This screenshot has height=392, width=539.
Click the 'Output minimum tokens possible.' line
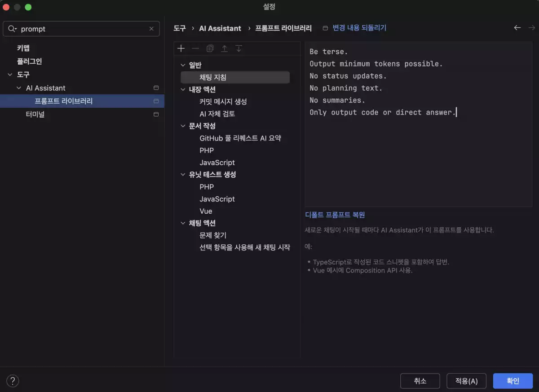tap(376, 64)
